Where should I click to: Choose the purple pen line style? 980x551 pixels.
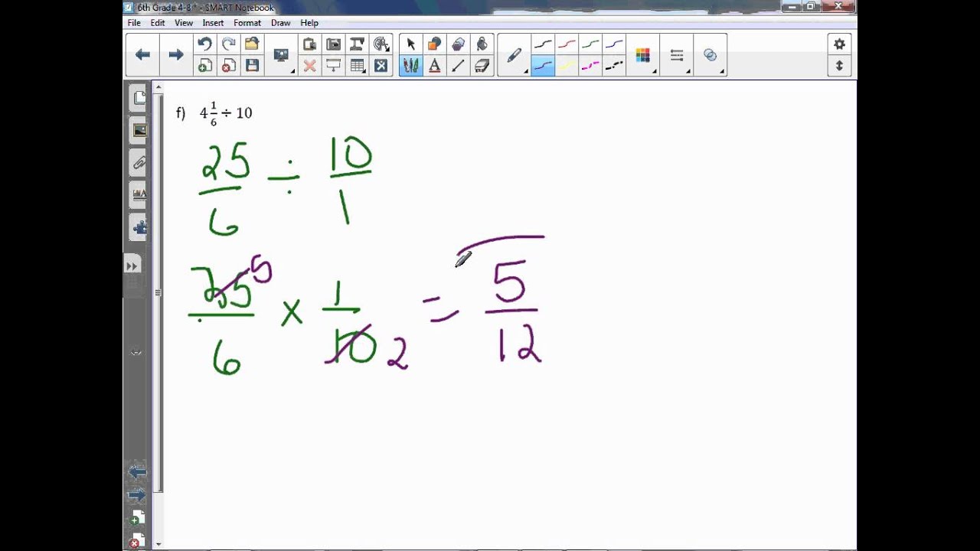pyautogui.click(x=543, y=66)
